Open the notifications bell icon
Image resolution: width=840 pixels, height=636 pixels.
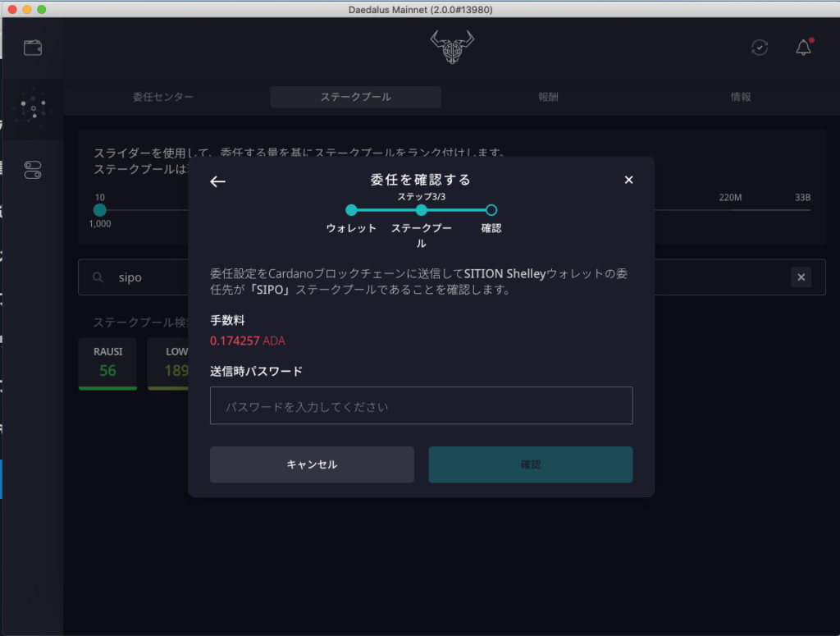(803, 48)
